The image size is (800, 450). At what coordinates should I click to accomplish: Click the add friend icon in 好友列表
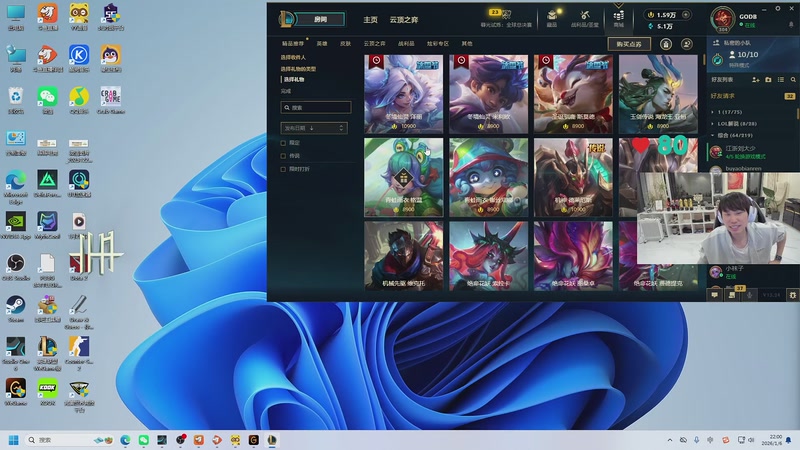pyautogui.click(x=756, y=79)
